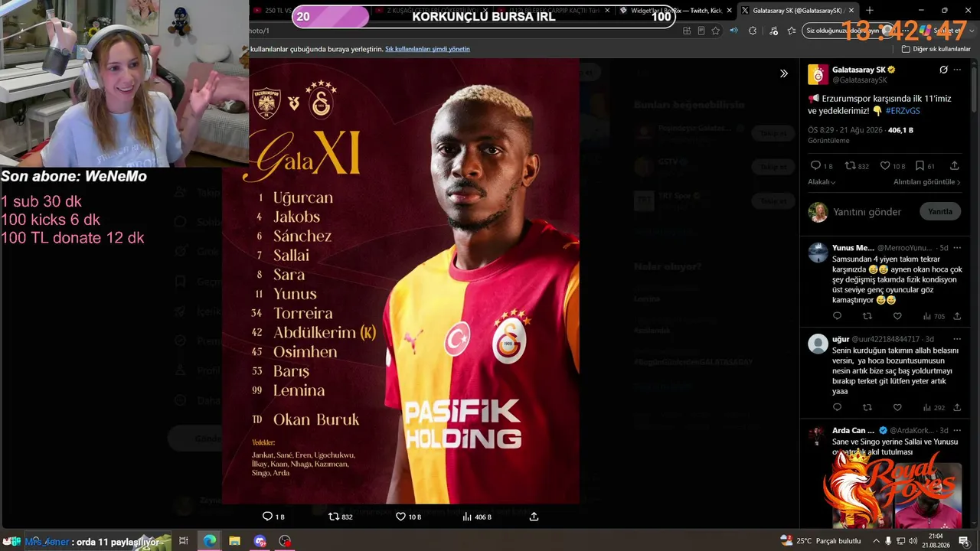Screen dimensions: 980x551
Task: Open the Galatasaray lineup photo
Action: click(x=400, y=282)
